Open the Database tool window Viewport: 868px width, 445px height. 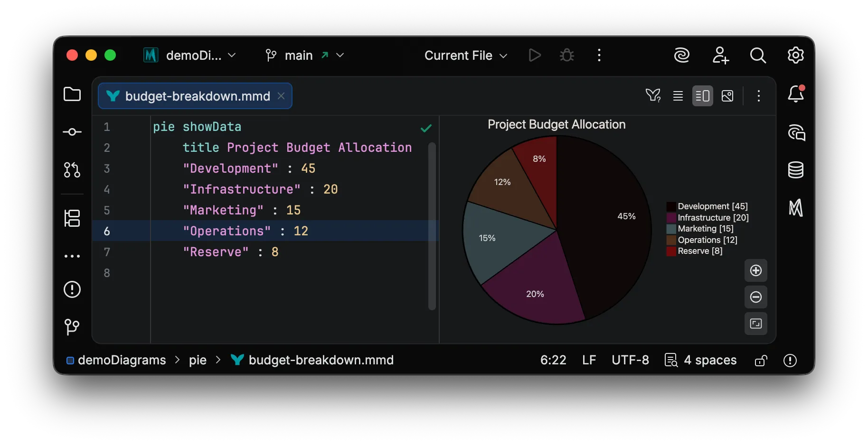(795, 170)
